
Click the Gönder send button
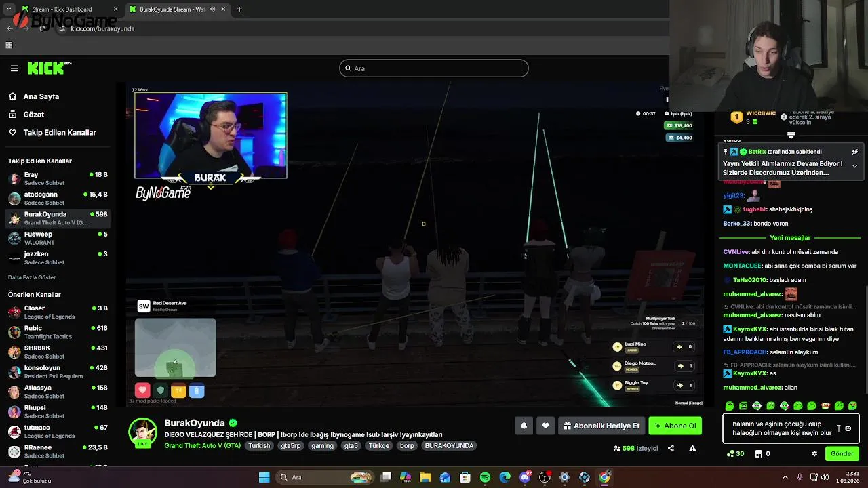(842, 453)
